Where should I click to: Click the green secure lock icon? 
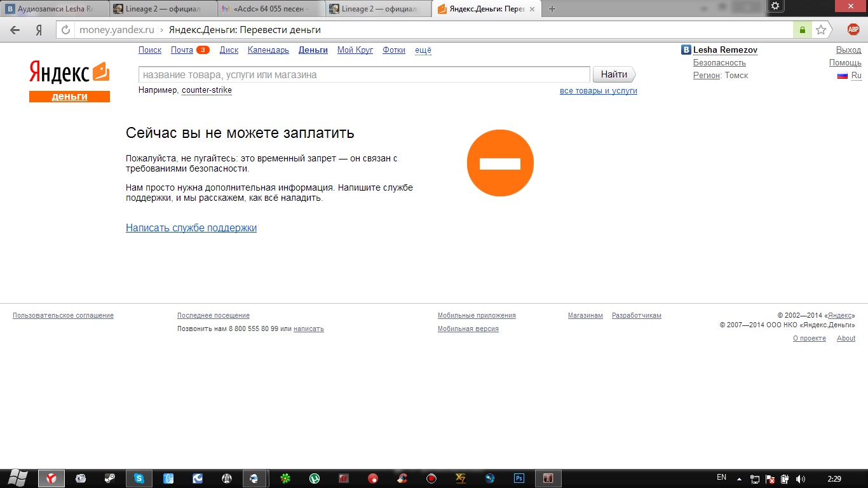[802, 30]
